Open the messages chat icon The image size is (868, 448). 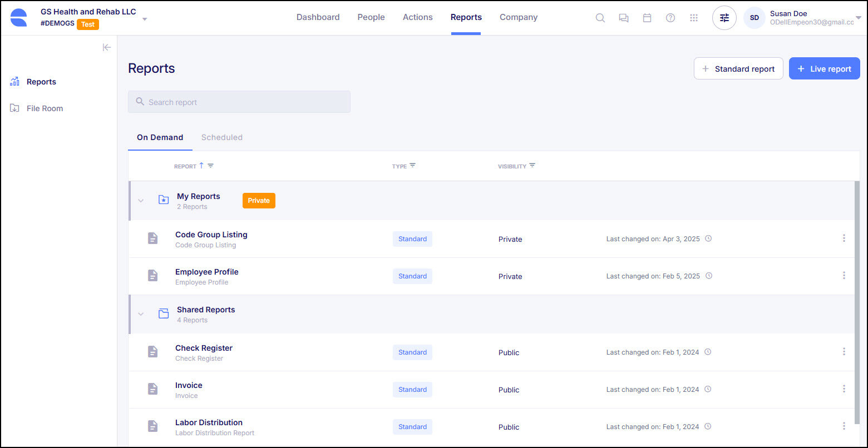point(624,17)
